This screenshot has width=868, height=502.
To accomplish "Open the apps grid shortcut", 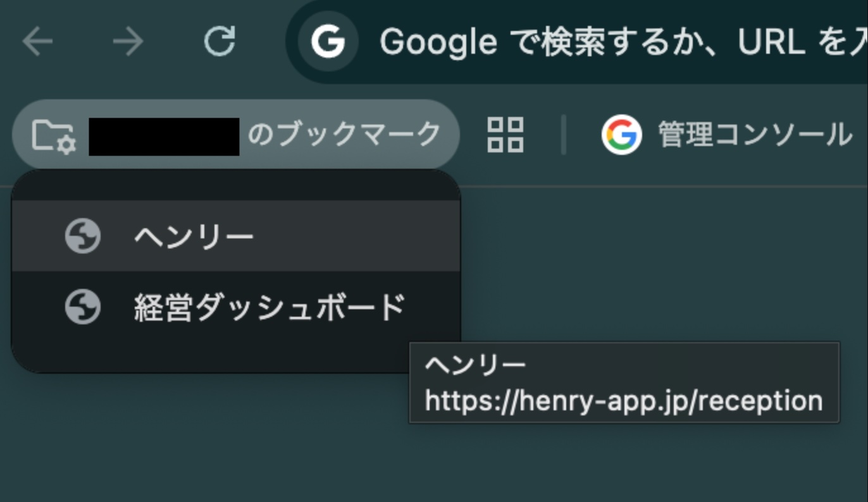I will (x=505, y=135).
